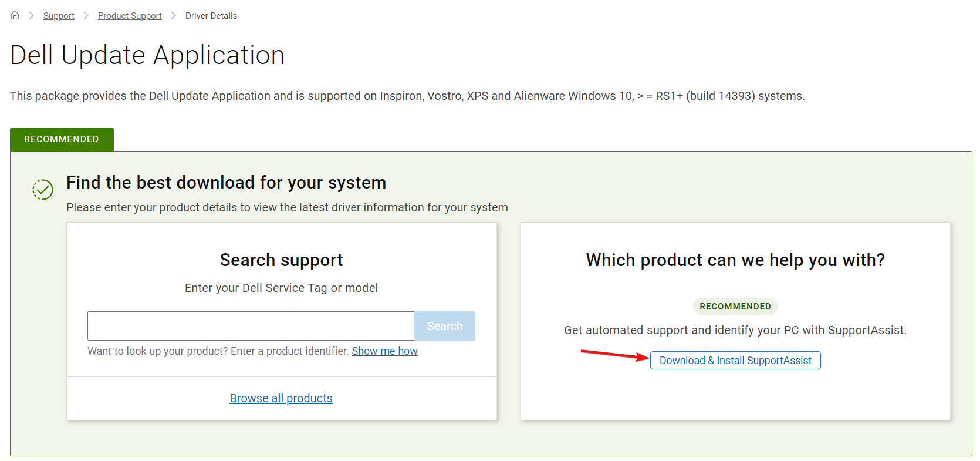The height and width of the screenshot is (461, 980).
Task: Select the RECOMMENDED tab
Action: [62, 139]
